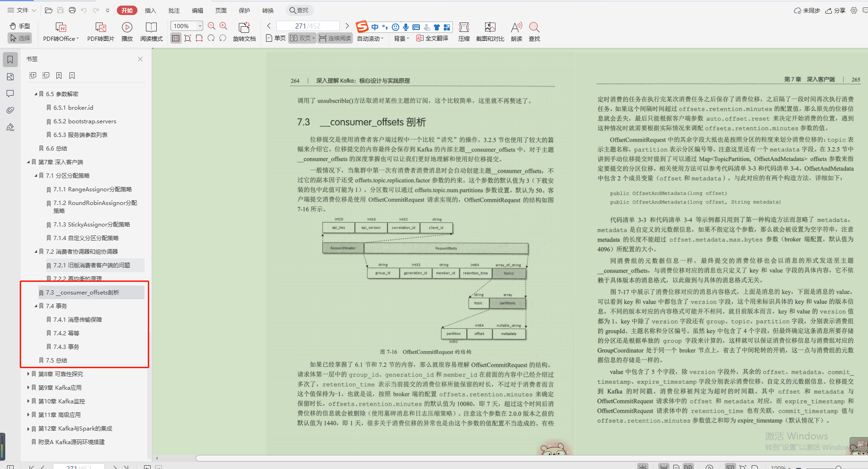Select the 编辑 ribbon tab
868x469 pixels.
198,10
